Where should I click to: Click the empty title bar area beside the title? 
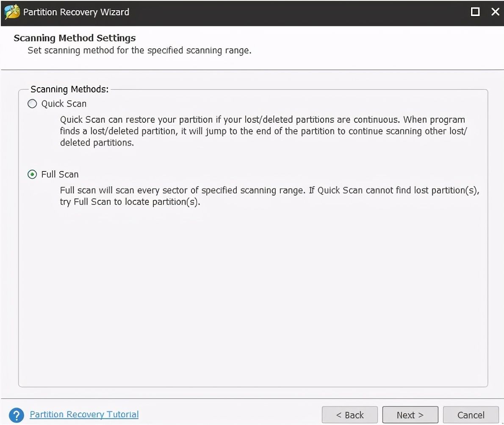(296, 12)
